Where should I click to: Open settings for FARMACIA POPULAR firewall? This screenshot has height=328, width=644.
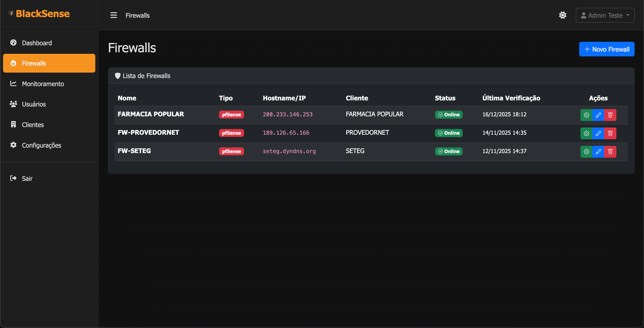(x=586, y=115)
